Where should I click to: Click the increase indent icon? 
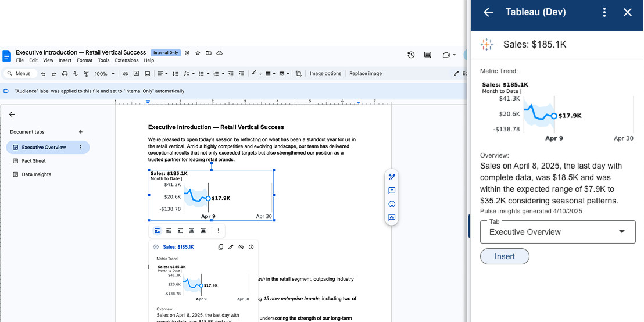(242, 74)
